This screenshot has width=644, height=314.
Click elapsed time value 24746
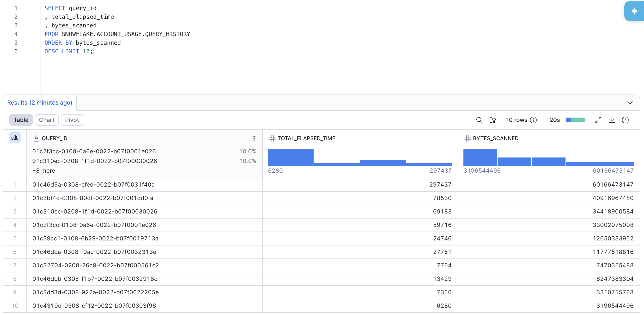tap(442, 238)
